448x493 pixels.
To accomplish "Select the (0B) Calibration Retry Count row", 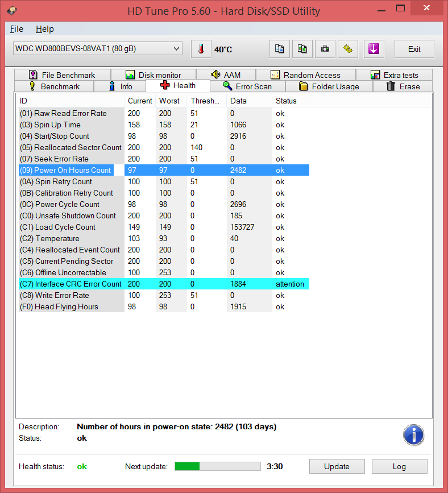I will (x=164, y=193).
